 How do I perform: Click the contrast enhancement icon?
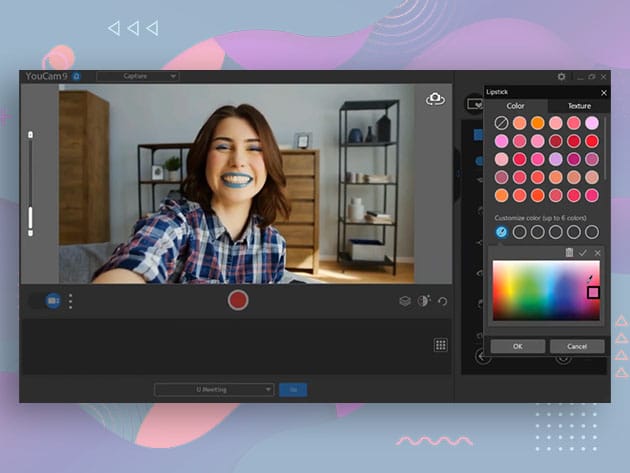[424, 301]
